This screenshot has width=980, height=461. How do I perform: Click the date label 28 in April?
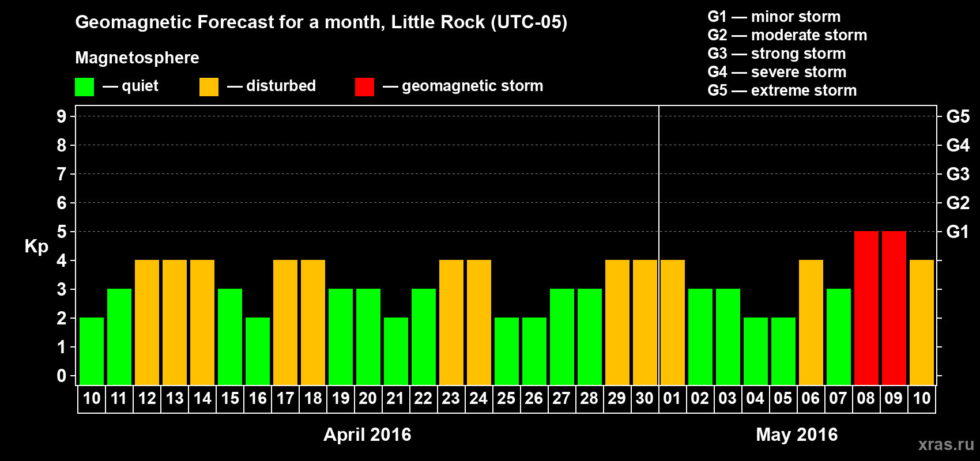click(590, 399)
